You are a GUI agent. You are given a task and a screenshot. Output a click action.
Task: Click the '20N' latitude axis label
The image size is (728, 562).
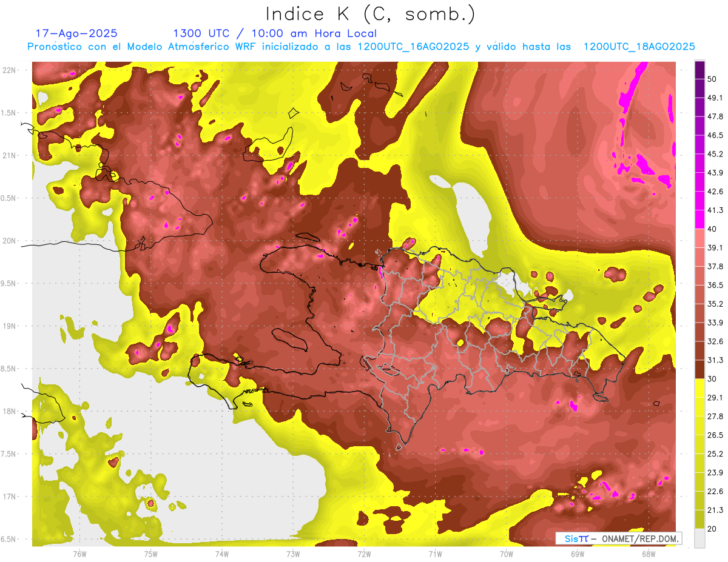click(8, 241)
